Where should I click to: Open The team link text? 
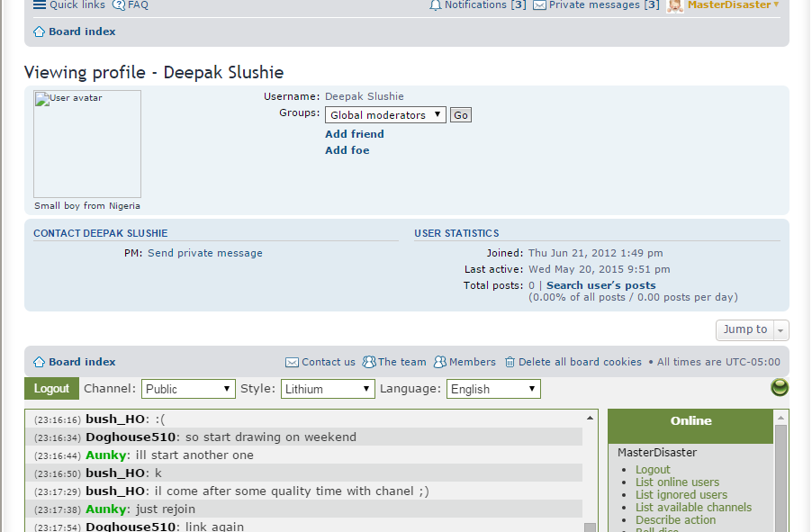pos(401,362)
